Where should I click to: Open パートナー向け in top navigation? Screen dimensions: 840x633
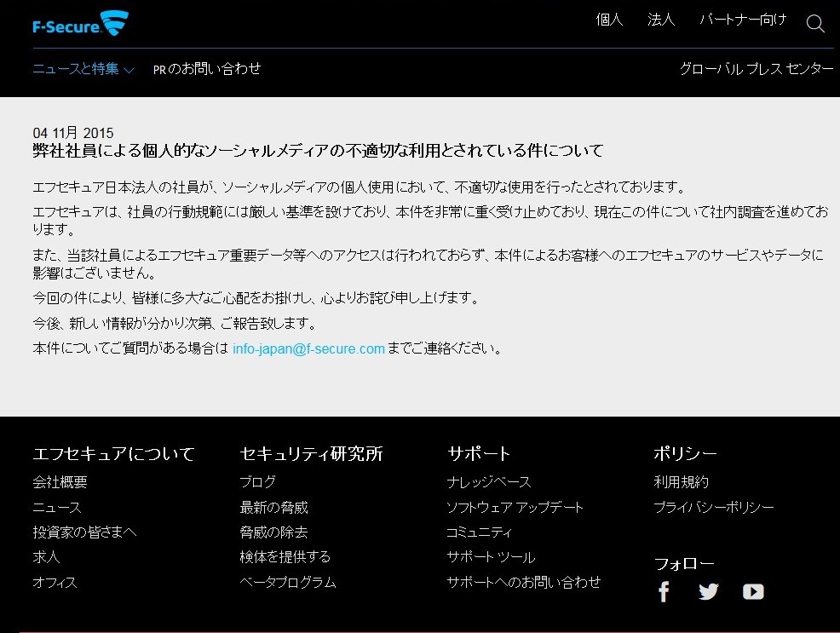(x=743, y=20)
